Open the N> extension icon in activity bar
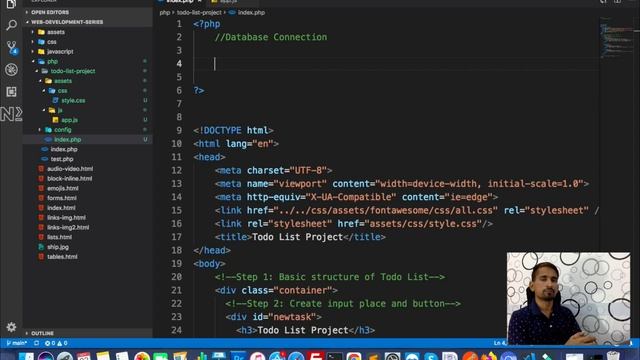Viewport: 640px width, 360px height. pyautogui.click(x=11, y=113)
